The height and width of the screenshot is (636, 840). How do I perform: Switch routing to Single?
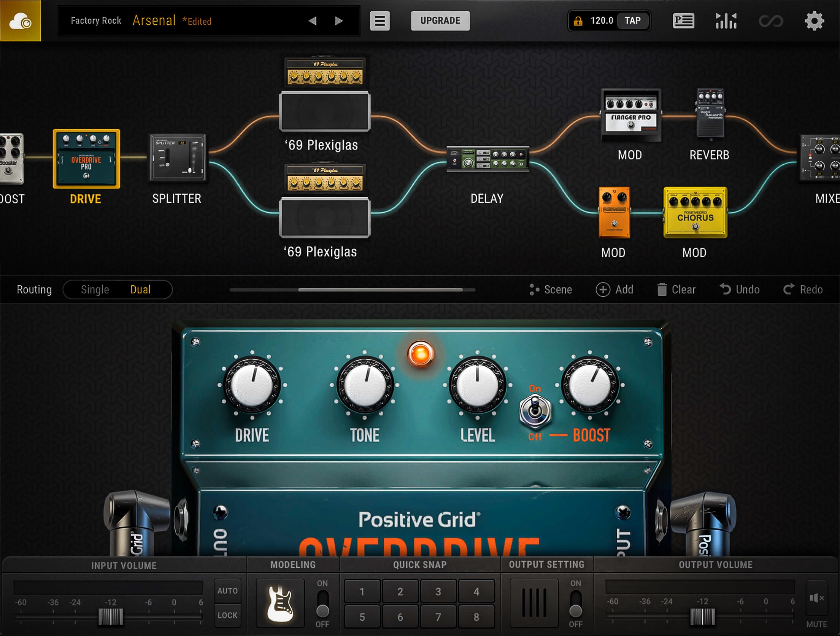tap(95, 289)
